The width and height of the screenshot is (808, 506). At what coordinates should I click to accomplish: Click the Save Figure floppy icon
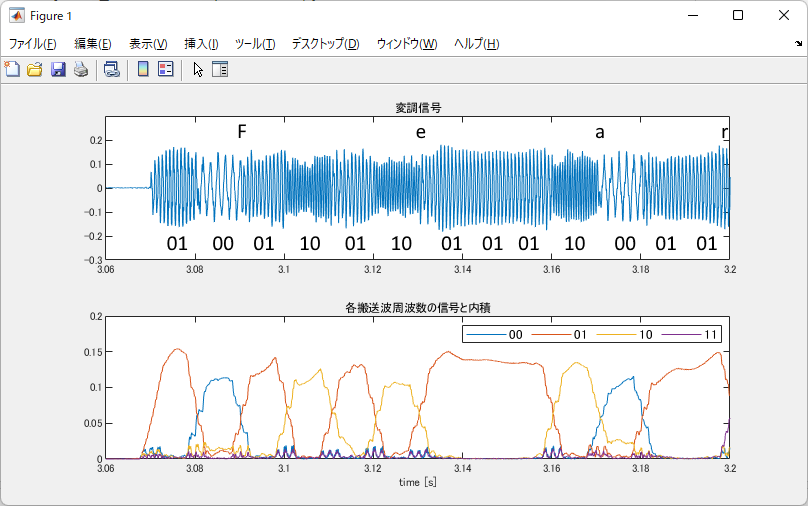58,69
